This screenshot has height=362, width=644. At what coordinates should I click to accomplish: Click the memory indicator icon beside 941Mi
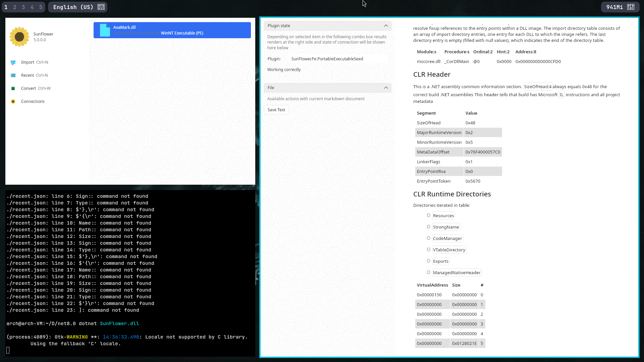pyautogui.click(x=631, y=7)
